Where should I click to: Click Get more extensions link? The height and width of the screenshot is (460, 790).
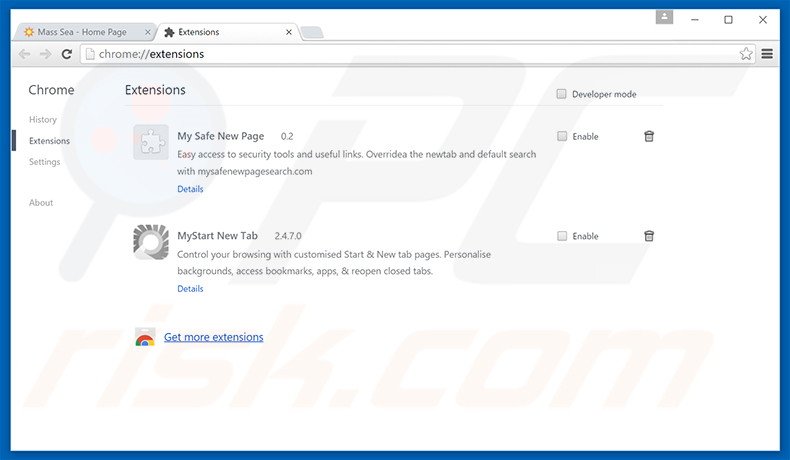click(214, 337)
